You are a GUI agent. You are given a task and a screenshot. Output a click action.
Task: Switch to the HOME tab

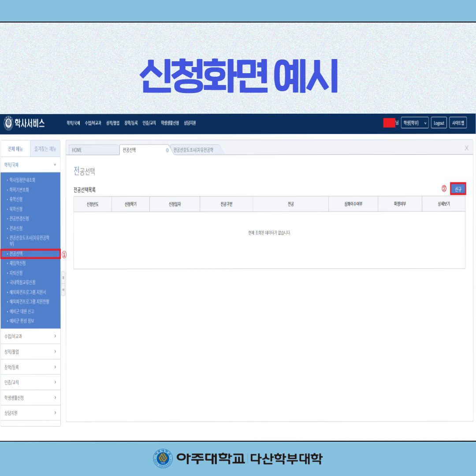(x=93, y=150)
